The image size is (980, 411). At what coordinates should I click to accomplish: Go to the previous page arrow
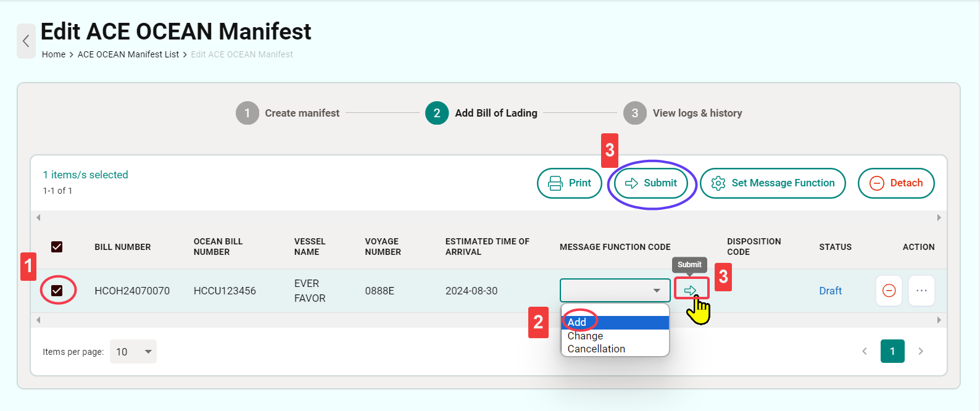click(x=865, y=351)
